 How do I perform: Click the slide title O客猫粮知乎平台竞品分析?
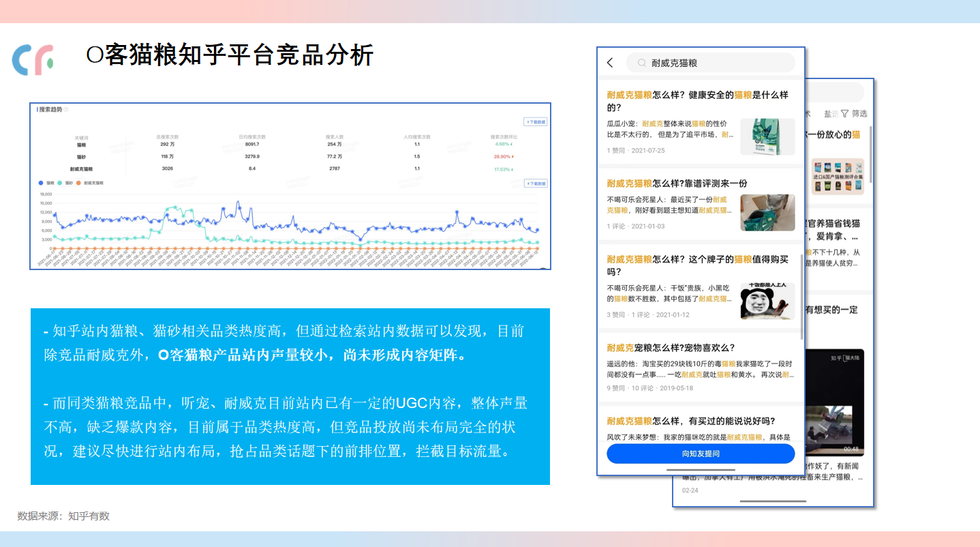click(x=230, y=55)
